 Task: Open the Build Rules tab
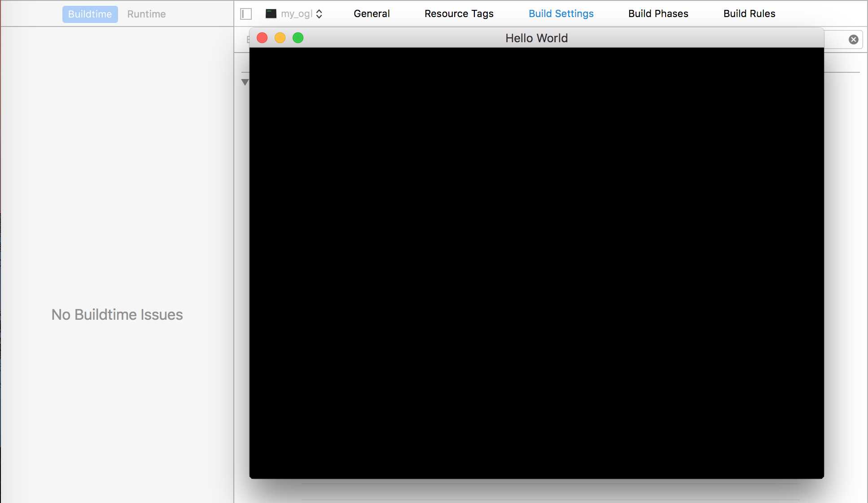[x=749, y=13]
